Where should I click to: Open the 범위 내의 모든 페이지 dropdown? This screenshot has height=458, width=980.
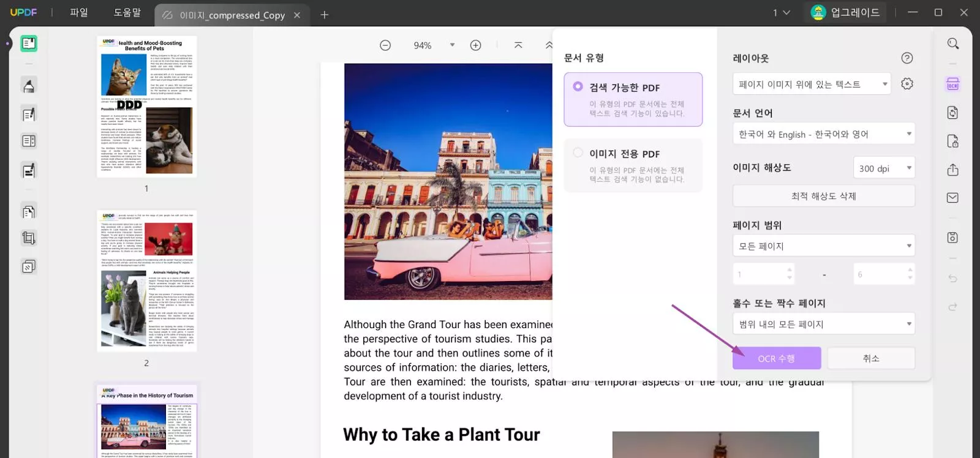pos(824,324)
